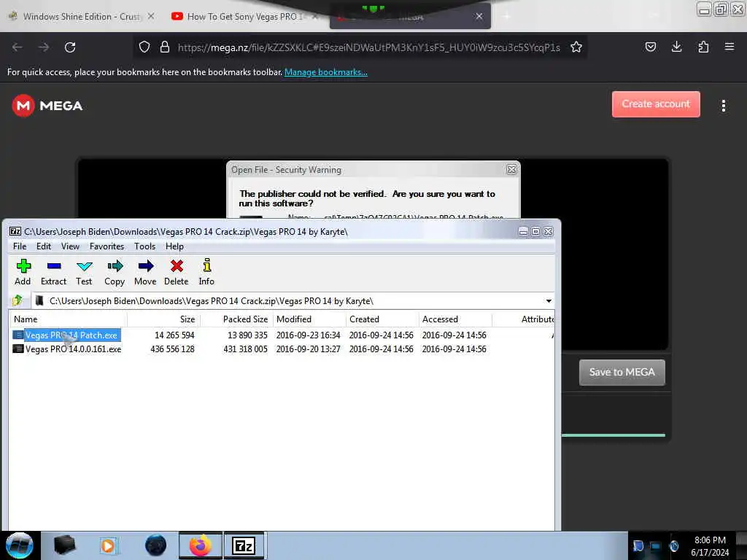This screenshot has height=560, width=747.
Task: Sort by the Packed Size column header
Action: tap(236, 319)
